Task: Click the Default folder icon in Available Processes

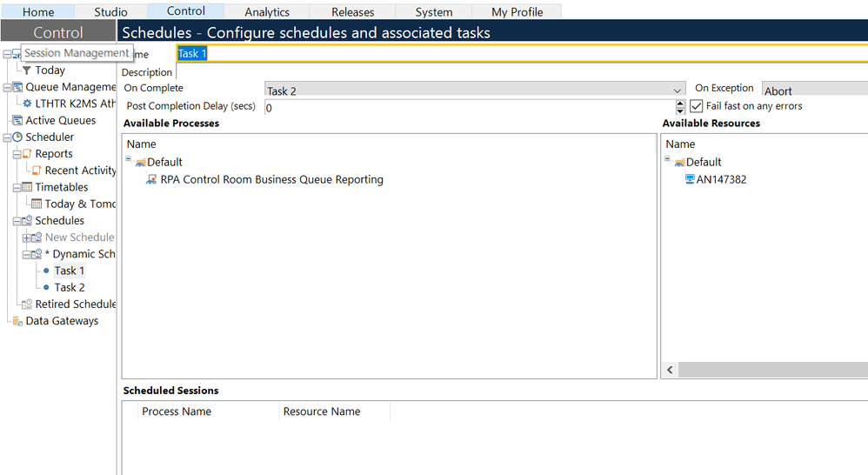Action: [141, 162]
